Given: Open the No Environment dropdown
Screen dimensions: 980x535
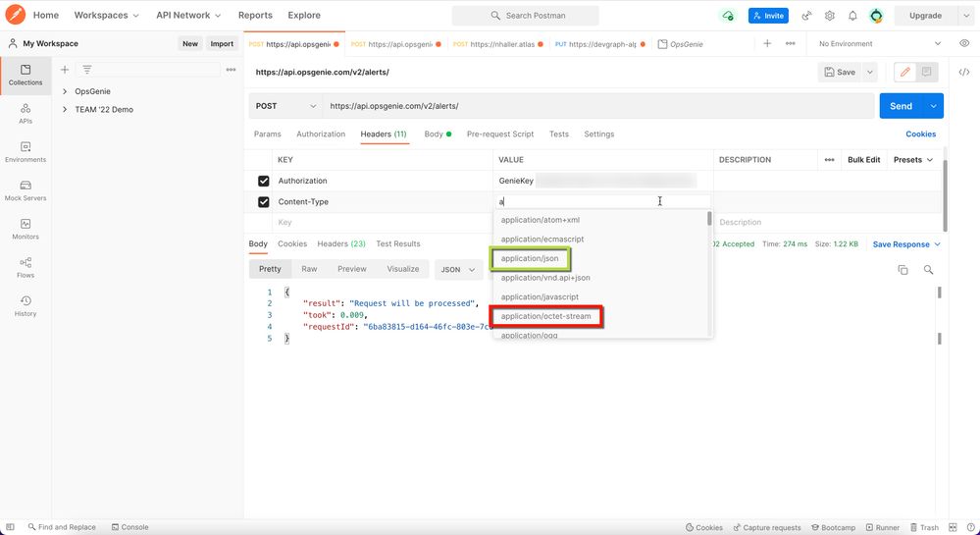Looking at the screenshot, I should click(x=879, y=43).
